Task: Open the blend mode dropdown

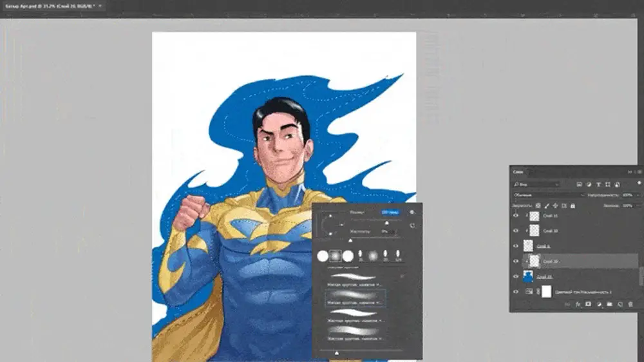Action: pos(547,195)
